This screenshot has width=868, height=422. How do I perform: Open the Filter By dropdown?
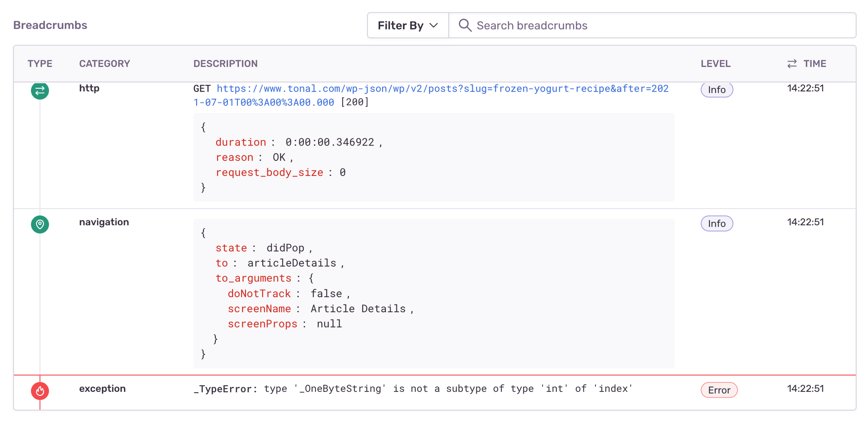(407, 25)
